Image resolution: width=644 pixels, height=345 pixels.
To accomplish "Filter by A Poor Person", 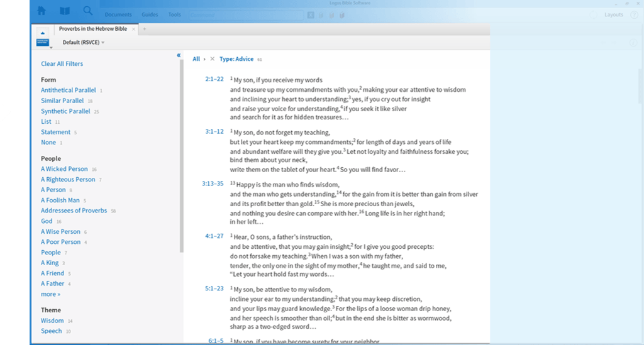I will (x=60, y=241).
